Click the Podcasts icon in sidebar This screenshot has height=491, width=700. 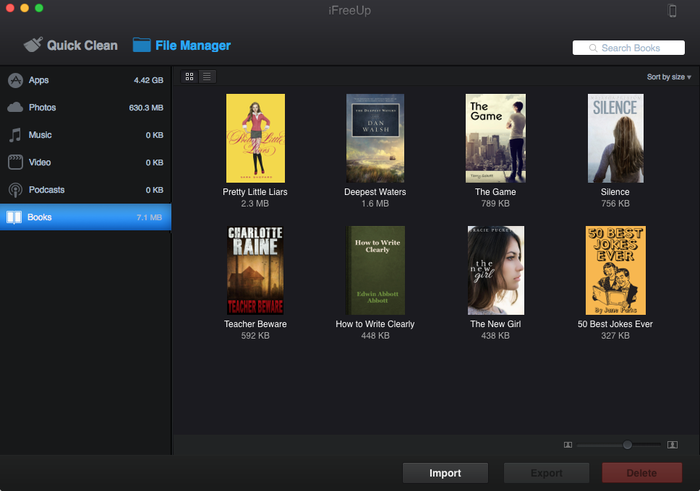pyautogui.click(x=15, y=190)
